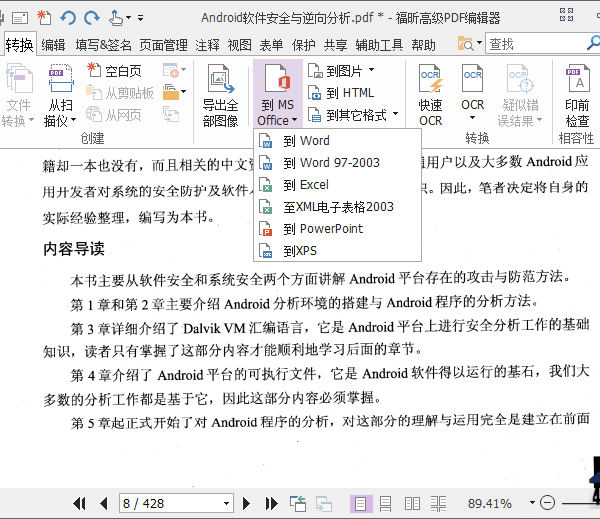Click the 印前检查 preflight check icon
Viewport: 600px width, 519px height.
point(577,95)
